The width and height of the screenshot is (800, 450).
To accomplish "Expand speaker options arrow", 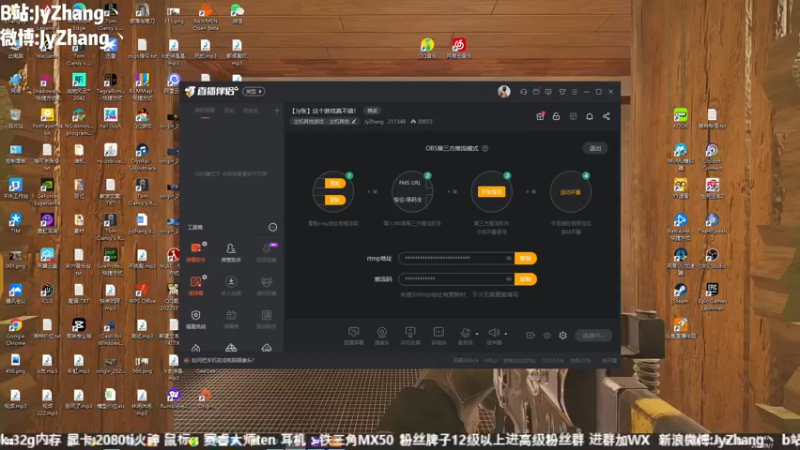I will 506,334.
